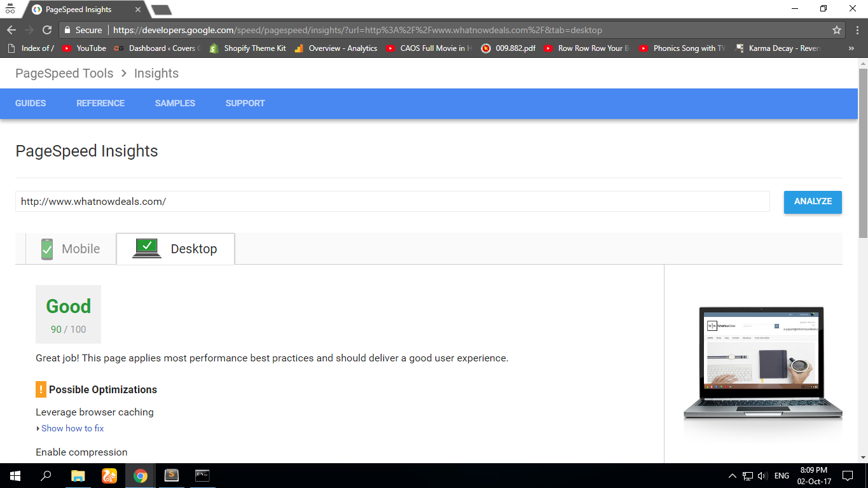Screen dimensions: 868x488
Task: Open the Command Prompt taskbar icon
Action: 203,476
